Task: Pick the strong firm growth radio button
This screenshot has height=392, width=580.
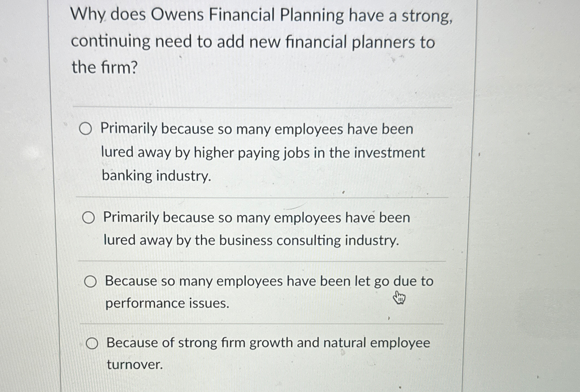Action: (92, 343)
